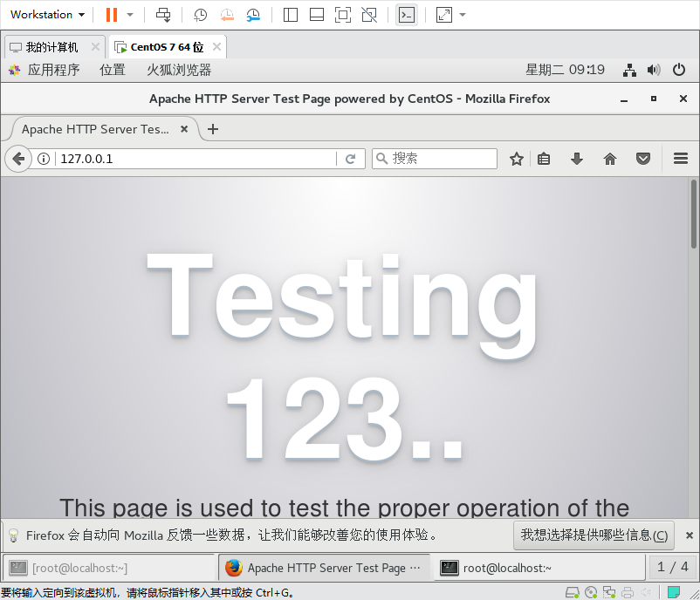Reload the 127.0.0.1 page
Image resolution: width=700 pixels, height=600 pixels.
click(x=351, y=159)
